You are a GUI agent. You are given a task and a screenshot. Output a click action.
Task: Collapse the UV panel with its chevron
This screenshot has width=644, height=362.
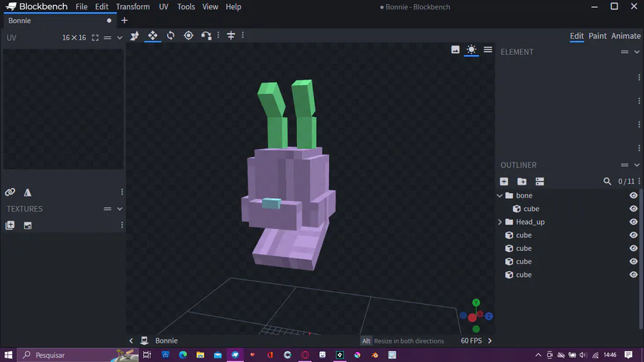pyautogui.click(x=119, y=38)
